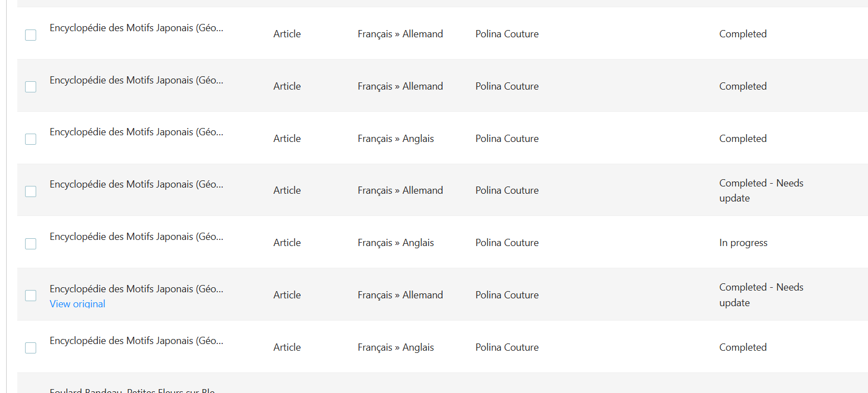The height and width of the screenshot is (393, 868).
Task: Click Polina Couture in the In progress row
Action: click(x=507, y=243)
